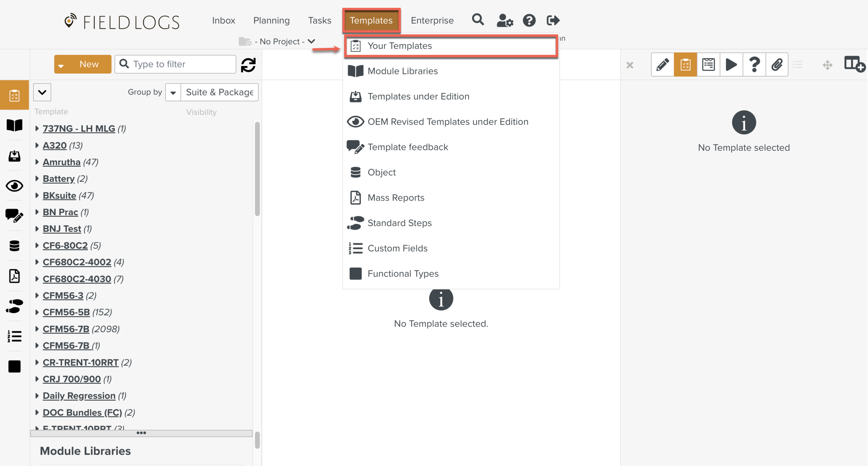
Task: Open Module Libraries book icon in left sidebar
Action: pyautogui.click(x=14, y=125)
